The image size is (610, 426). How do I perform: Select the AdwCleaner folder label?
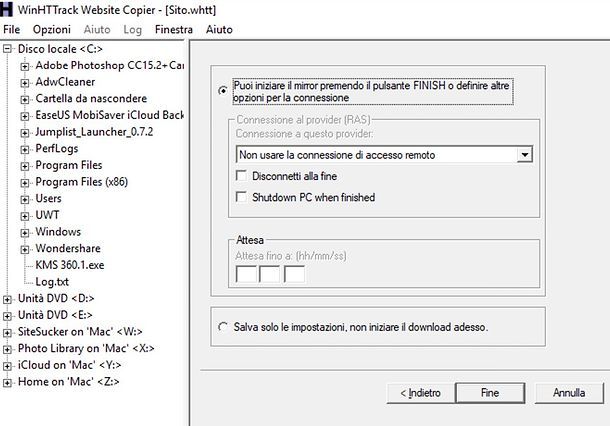tap(65, 82)
